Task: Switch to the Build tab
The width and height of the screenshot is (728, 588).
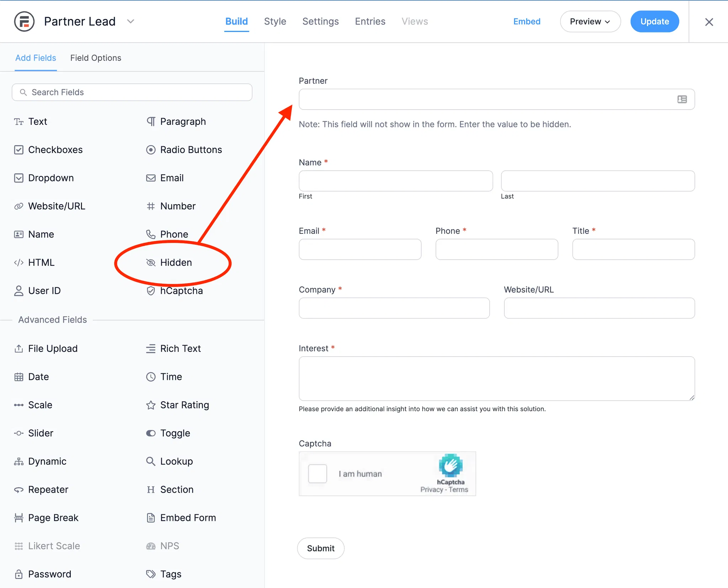Action: click(x=236, y=21)
